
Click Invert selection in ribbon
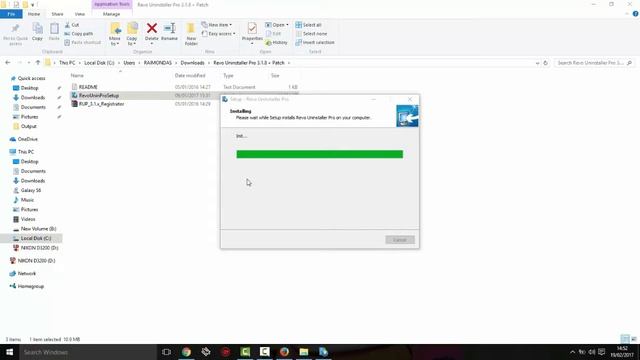tap(315, 42)
